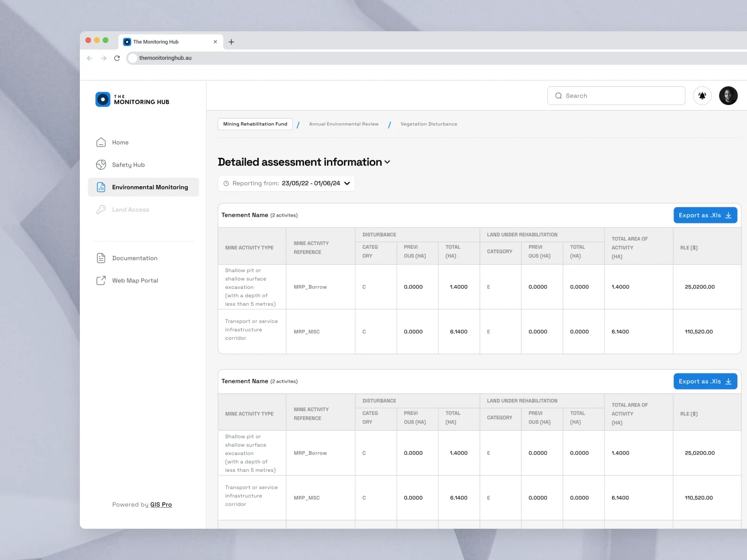
Task: Click MRP_Borrow reference in first table
Action: point(310,287)
